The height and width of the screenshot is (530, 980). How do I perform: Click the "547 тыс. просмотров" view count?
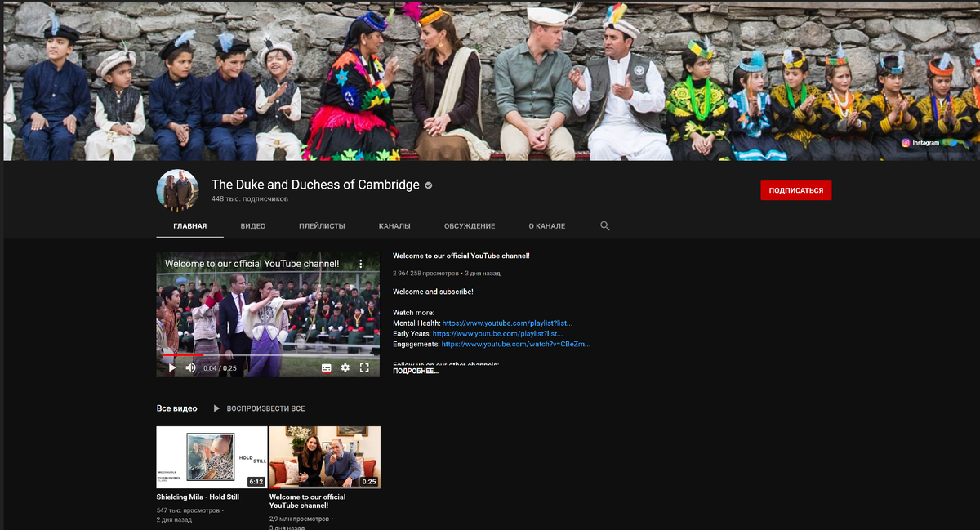[188, 510]
